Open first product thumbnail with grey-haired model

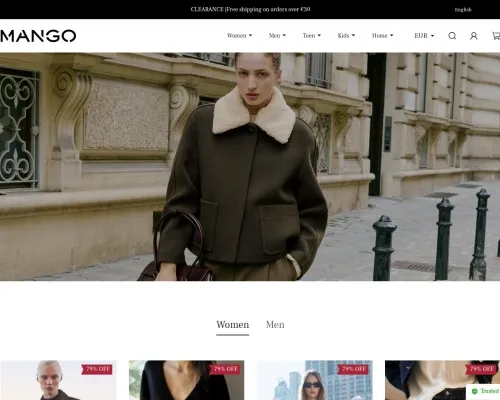59,380
